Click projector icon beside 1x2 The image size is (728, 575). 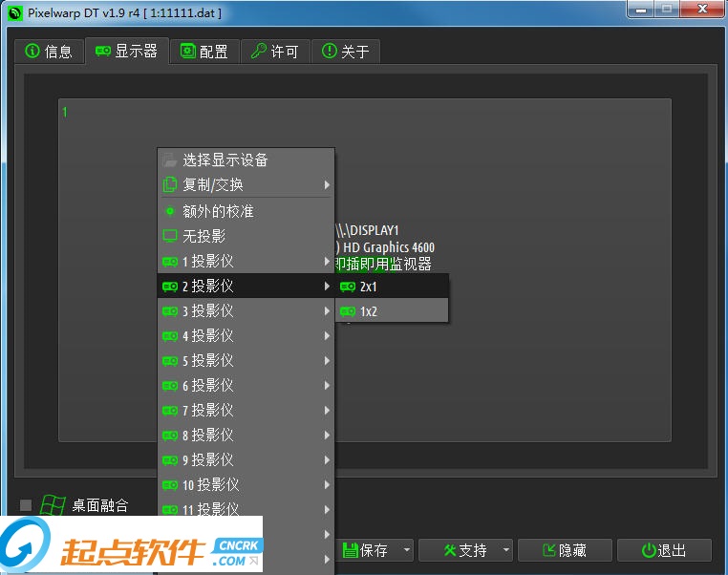click(x=348, y=311)
